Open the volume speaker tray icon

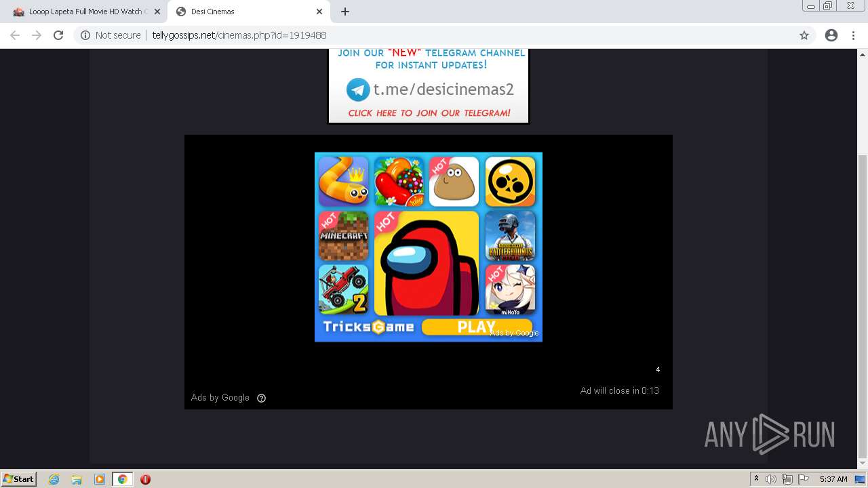pyautogui.click(x=771, y=479)
